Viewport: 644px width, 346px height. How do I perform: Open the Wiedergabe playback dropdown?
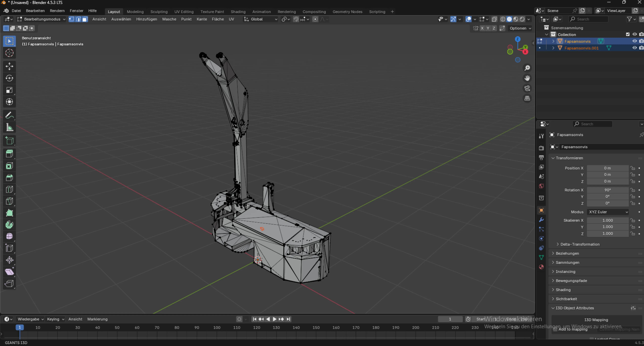pyautogui.click(x=31, y=319)
